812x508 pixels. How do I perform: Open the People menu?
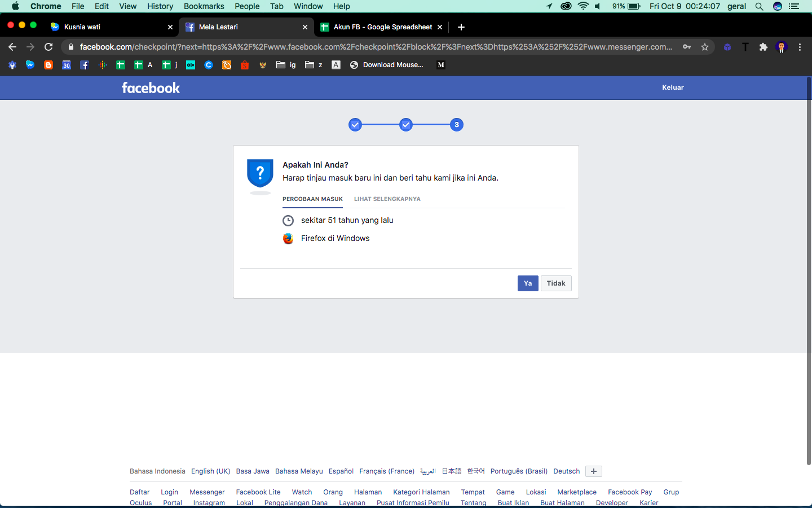247,6
